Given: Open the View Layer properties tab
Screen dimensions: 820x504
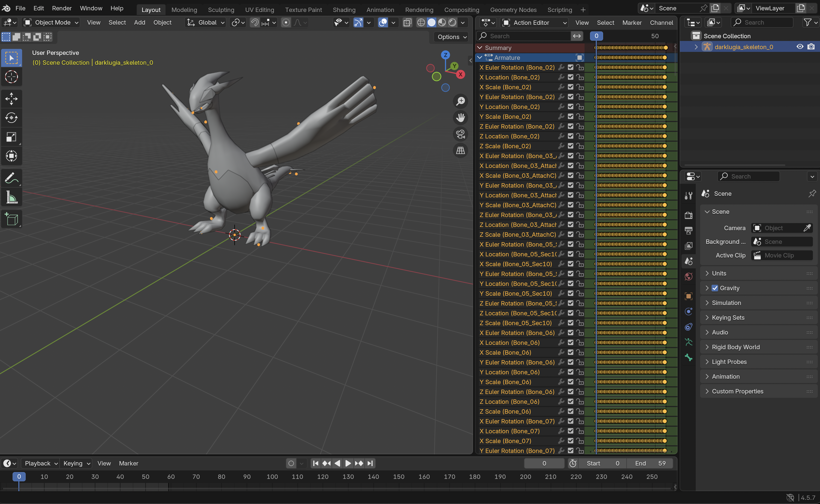Looking at the screenshot, I should point(689,246).
